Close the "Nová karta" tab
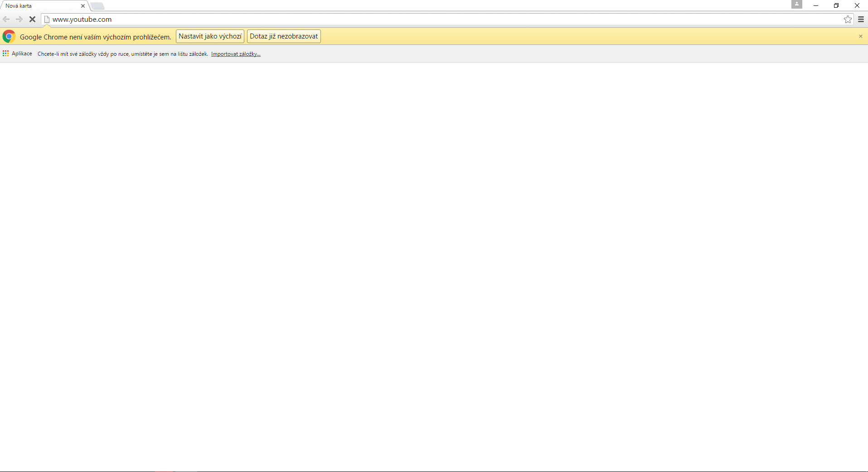This screenshot has height=472, width=868. 82,5
